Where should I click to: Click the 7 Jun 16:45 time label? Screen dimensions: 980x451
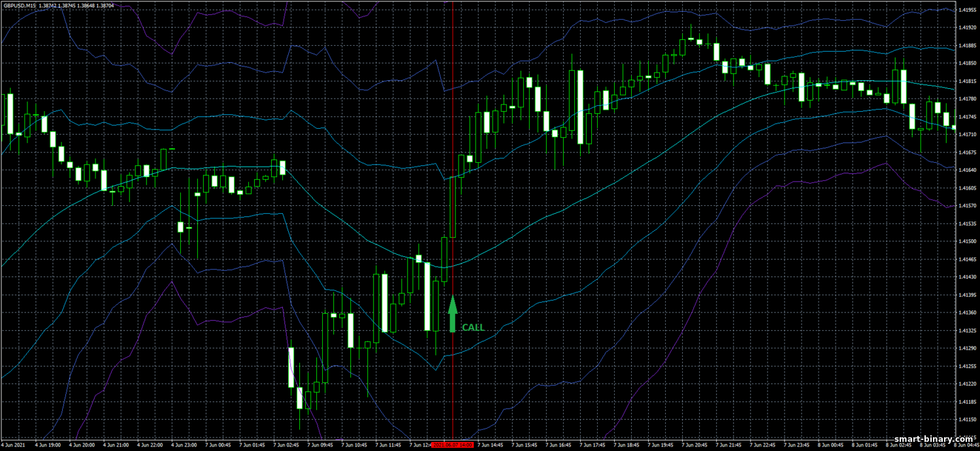point(558,444)
